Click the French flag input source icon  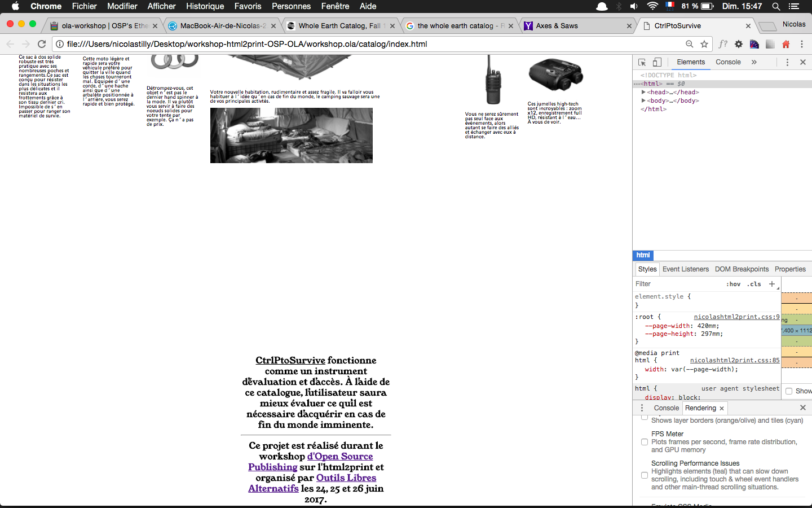pyautogui.click(x=670, y=6)
